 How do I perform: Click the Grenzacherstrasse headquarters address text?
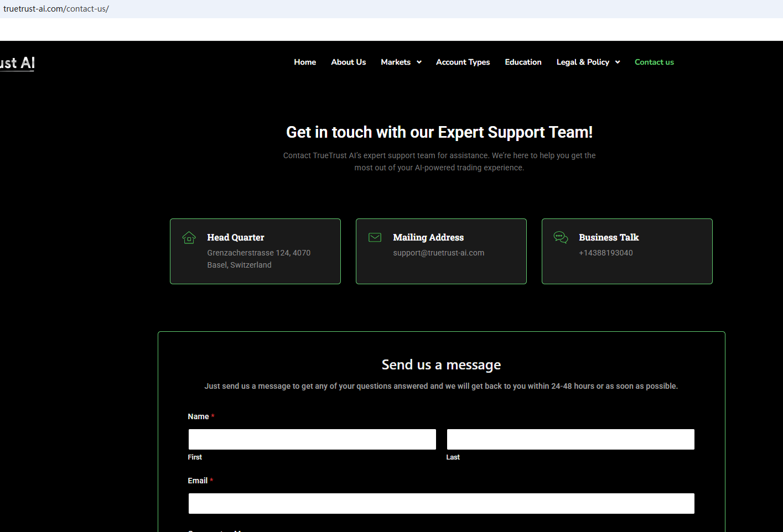258,259
